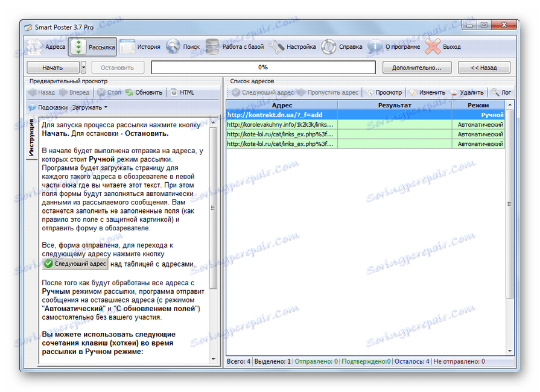
Task: Click instruction panel scrollbar down arrow
Action: (x=213, y=359)
